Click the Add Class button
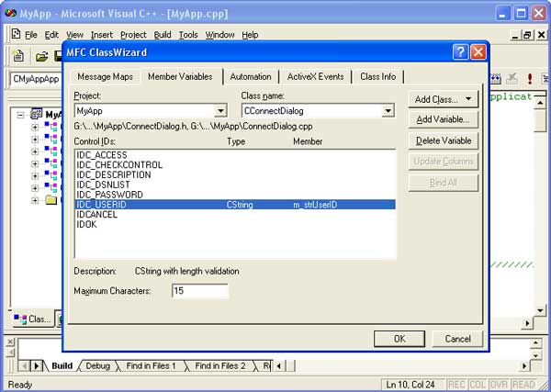Viewport: 551px width, 392px height. 444,99
